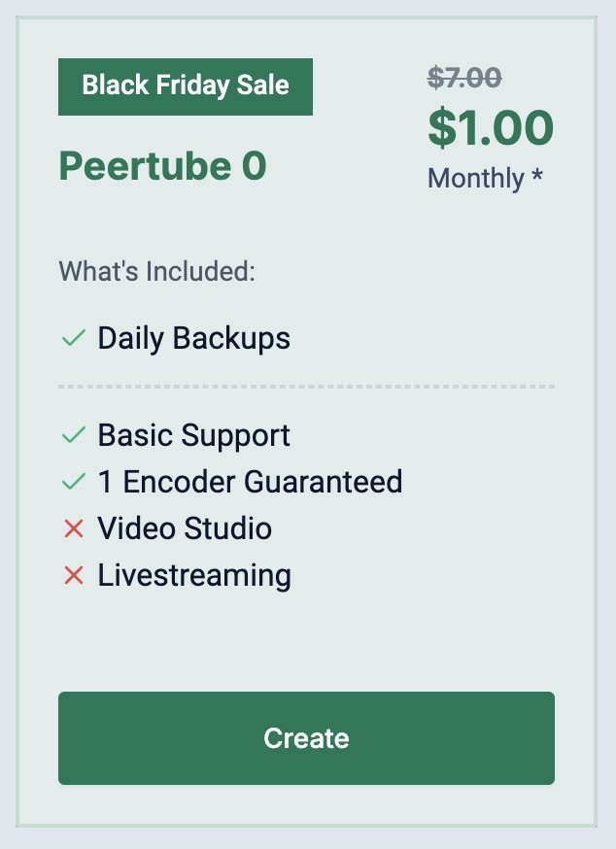Click the Video Studio feature label
This screenshot has height=849, width=616.
[x=185, y=528]
